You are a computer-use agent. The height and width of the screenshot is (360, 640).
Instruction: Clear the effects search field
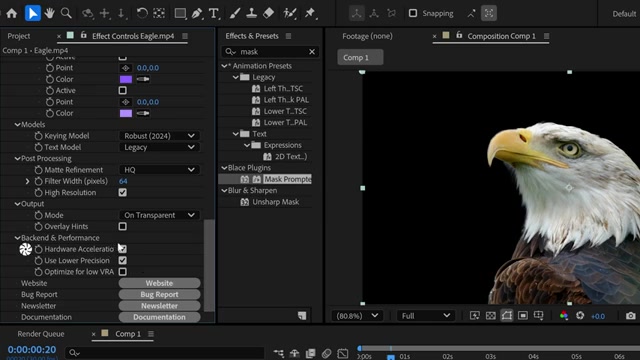pos(312,52)
